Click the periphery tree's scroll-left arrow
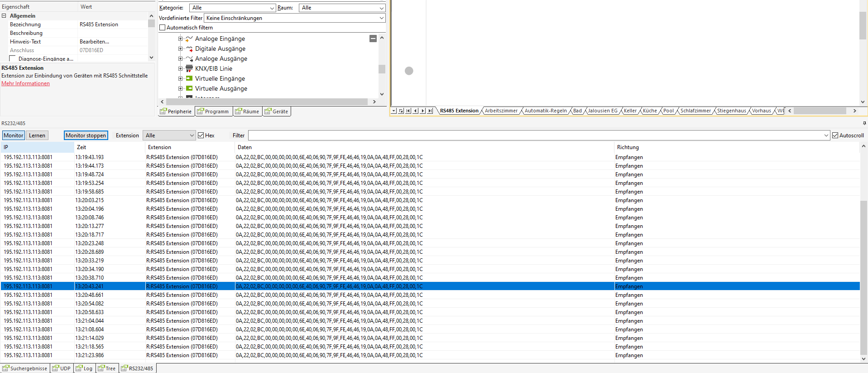The height and width of the screenshot is (373, 868). coord(163,102)
